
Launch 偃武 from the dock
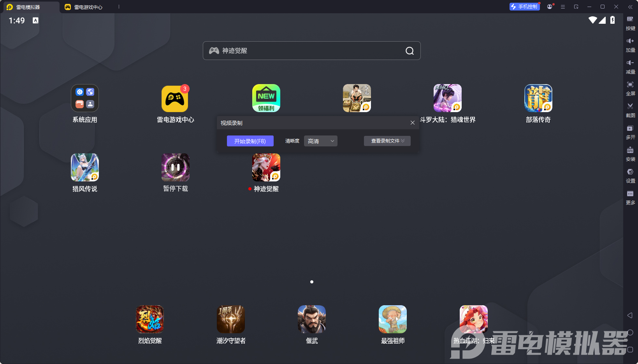[312, 319]
